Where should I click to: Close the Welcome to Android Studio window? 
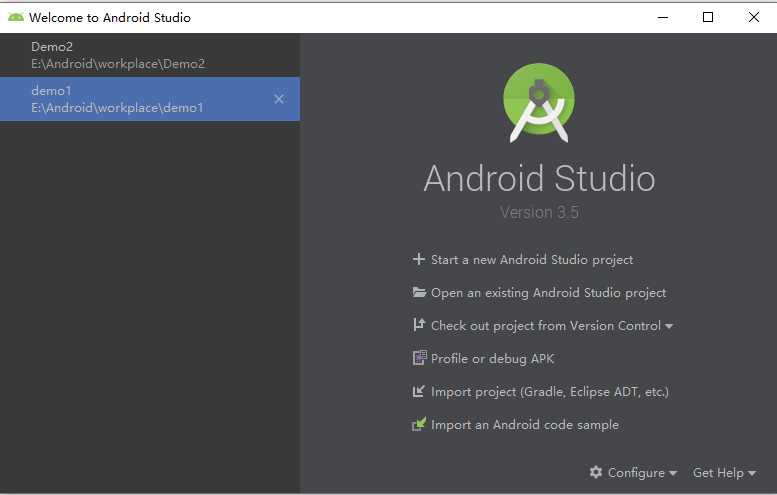click(754, 17)
